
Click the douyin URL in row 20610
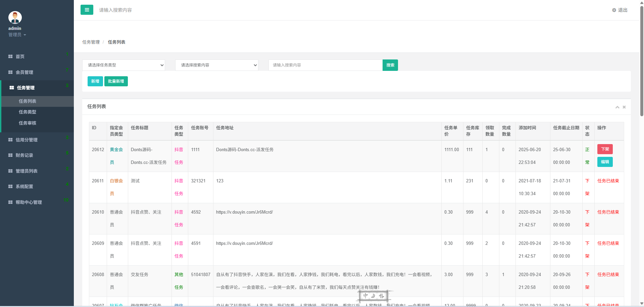[244, 212]
